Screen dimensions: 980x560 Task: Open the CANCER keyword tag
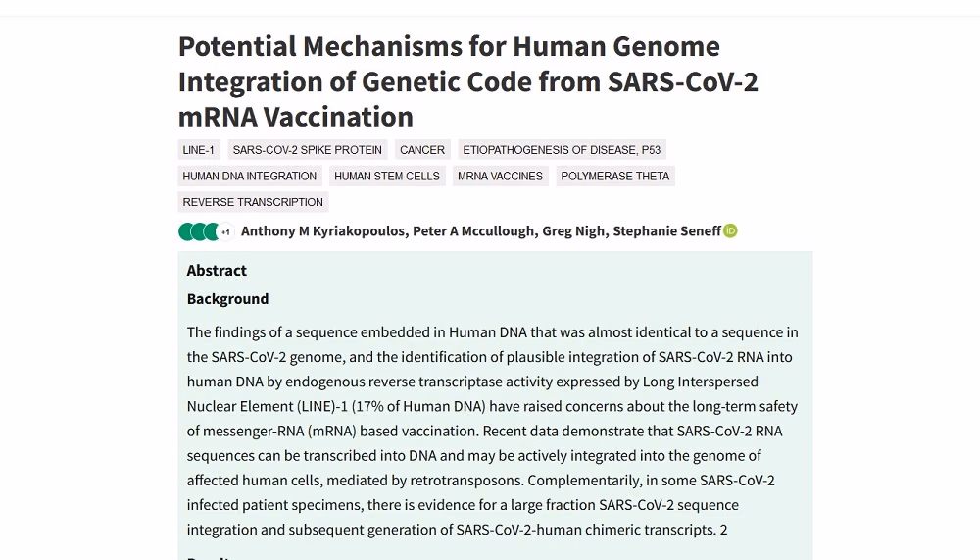pyautogui.click(x=422, y=149)
